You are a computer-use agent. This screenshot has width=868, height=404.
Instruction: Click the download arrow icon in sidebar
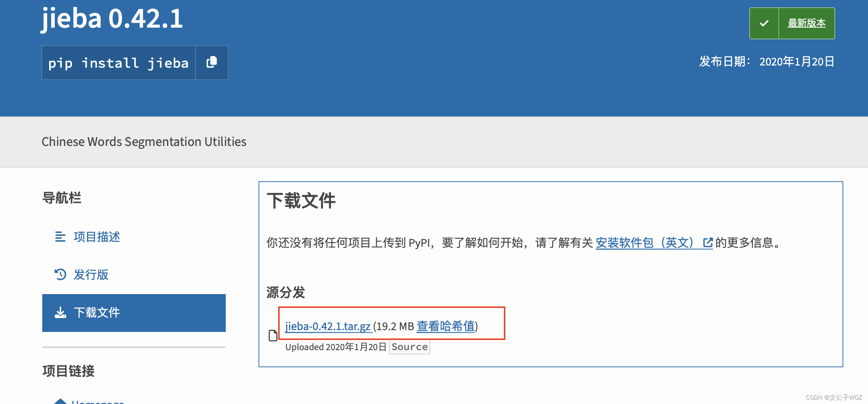tap(60, 312)
